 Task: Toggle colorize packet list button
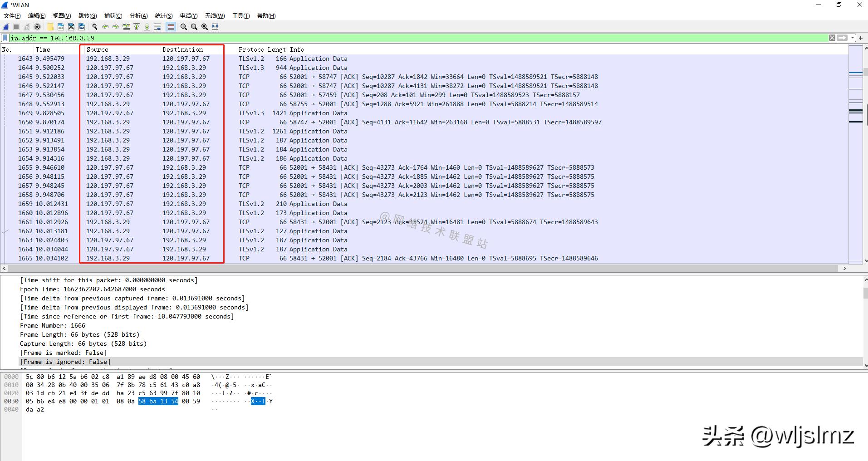pyautogui.click(x=171, y=27)
